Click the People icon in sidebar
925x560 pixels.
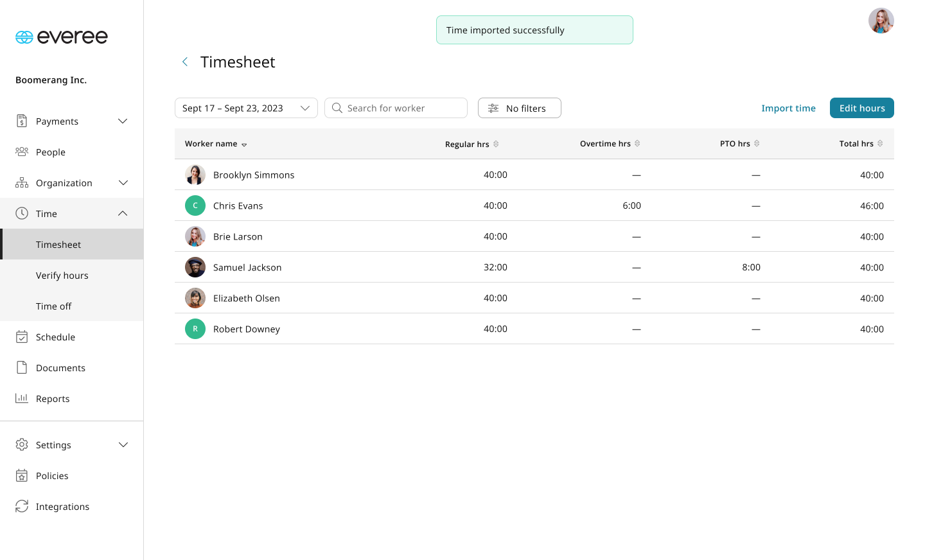pyautogui.click(x=22, y=152)
